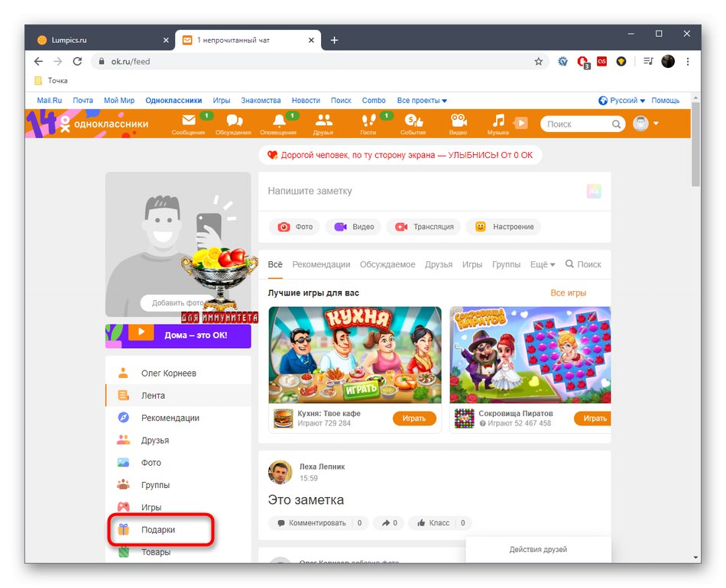Close the Lumpics.ru tab

point(166,40)
